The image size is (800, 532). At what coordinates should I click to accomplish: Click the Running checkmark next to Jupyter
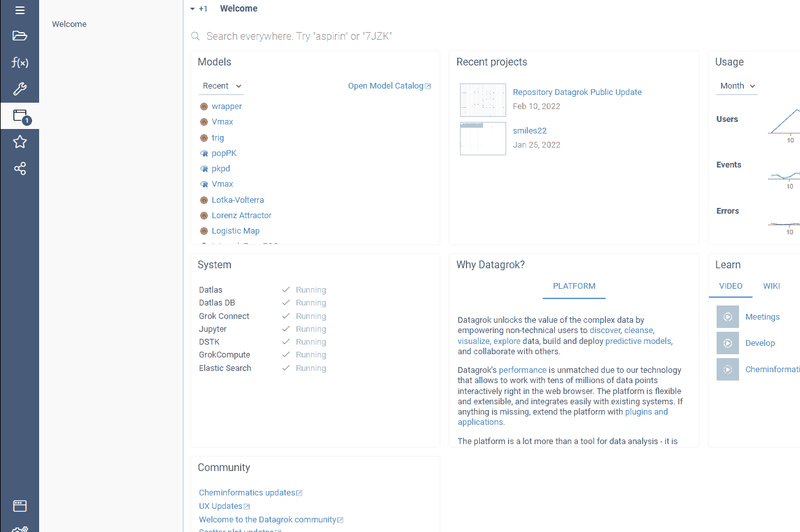pos(285,329)
